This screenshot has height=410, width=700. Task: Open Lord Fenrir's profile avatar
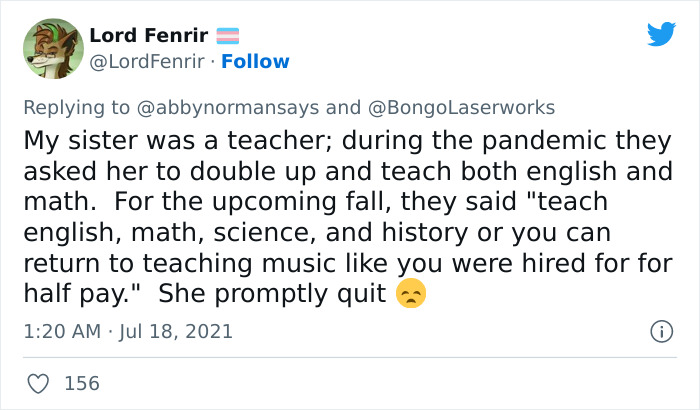coord(52,48)
